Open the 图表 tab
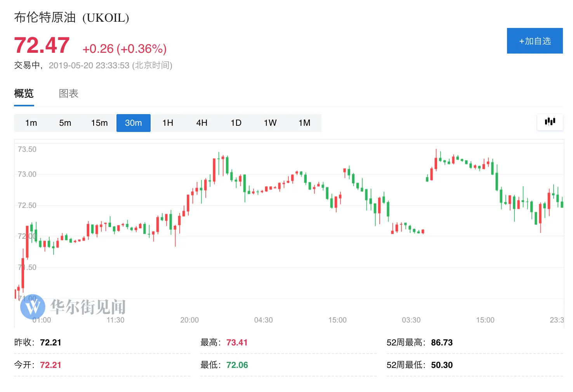 coord(69,94)
